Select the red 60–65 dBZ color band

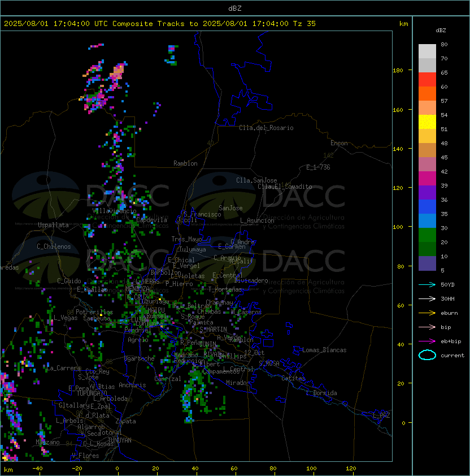click(x=427, y=80)
